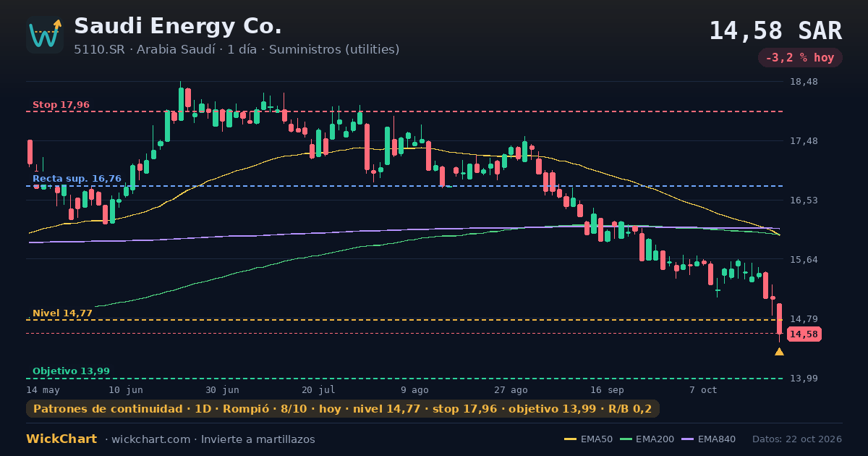The image size is (868, 456).
Task: Click the 14 may date on the time axis
Action: click(43, 389)
